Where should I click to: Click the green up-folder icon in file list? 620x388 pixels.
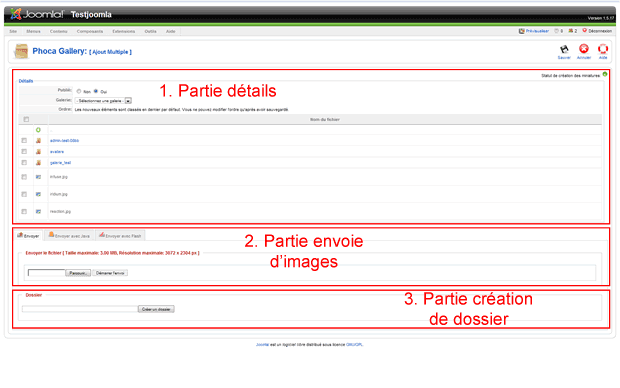(38, 130)
